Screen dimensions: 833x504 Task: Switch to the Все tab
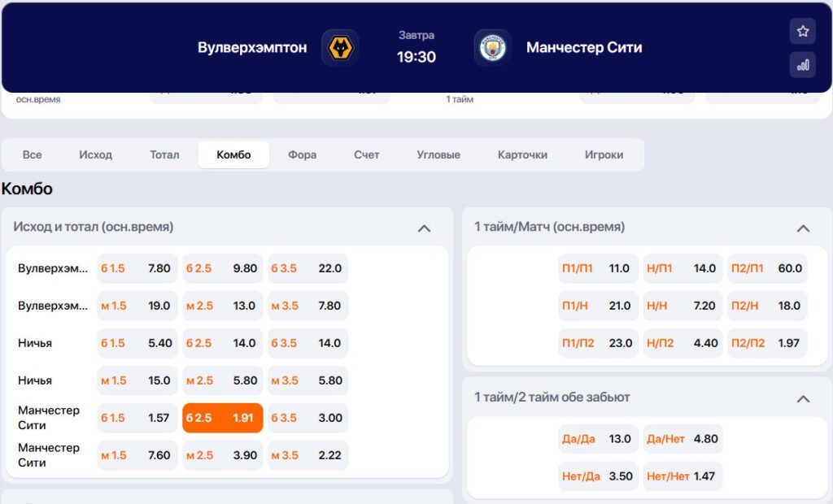(32, 154)
